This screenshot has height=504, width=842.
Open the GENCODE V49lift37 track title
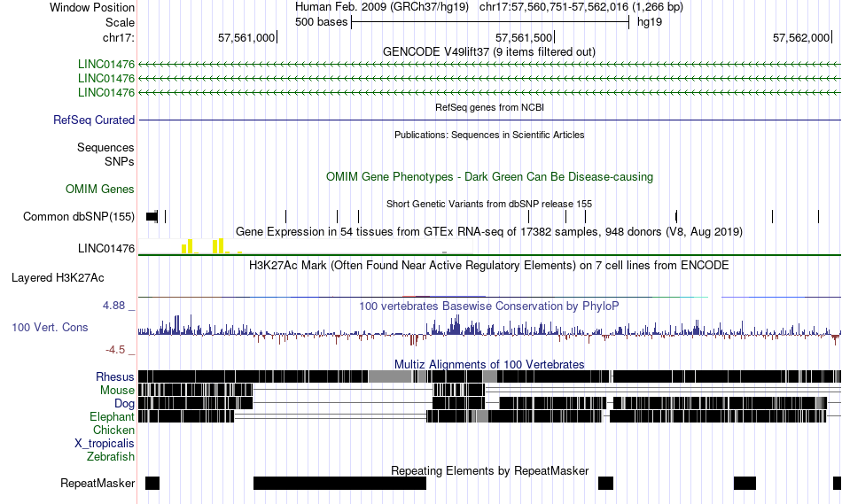point(488,52)
